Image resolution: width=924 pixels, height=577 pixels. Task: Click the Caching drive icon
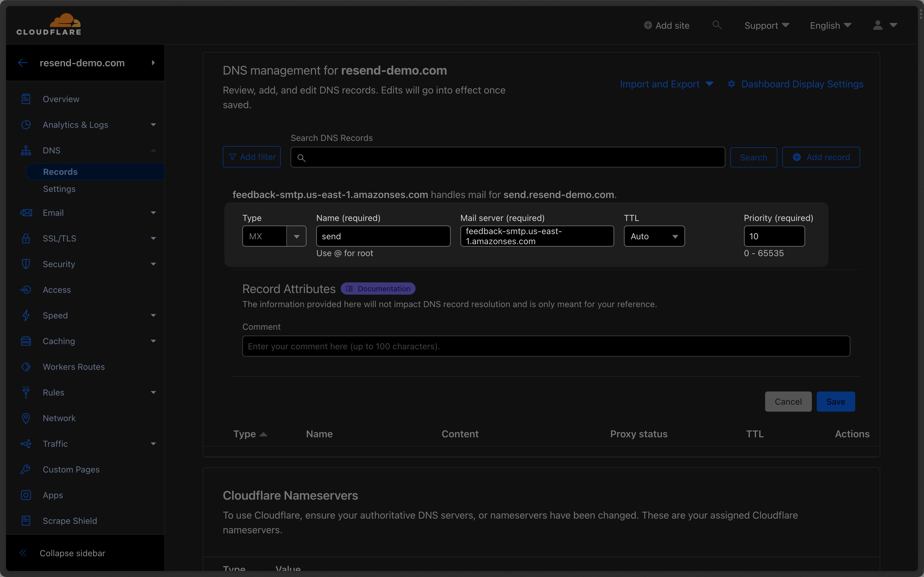26,341
